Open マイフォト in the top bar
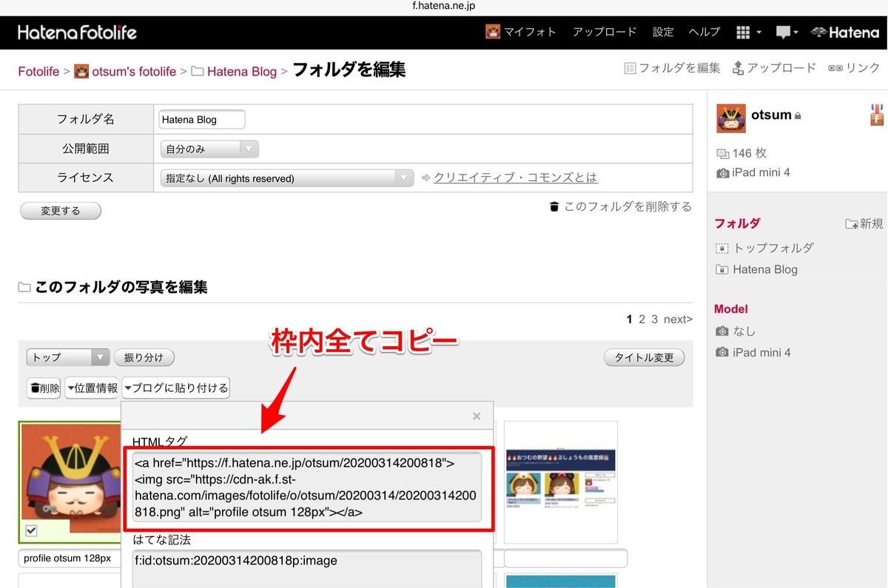 (520, 32)
